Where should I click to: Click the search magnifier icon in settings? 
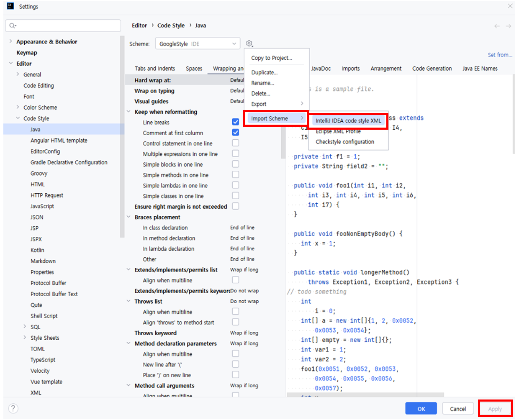(x=13, y=26)
